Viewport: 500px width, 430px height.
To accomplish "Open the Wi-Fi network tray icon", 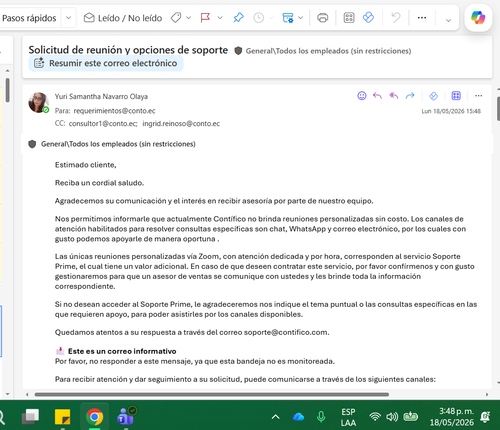I will pos(375,417).
